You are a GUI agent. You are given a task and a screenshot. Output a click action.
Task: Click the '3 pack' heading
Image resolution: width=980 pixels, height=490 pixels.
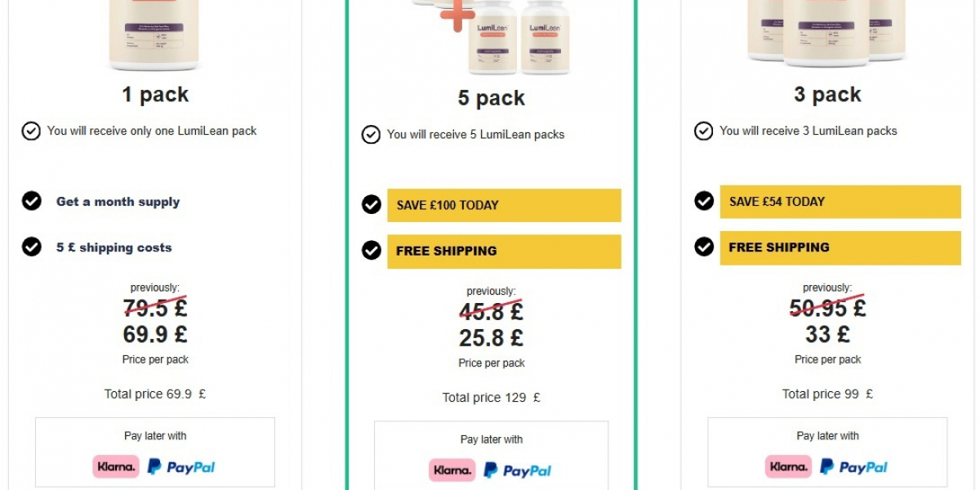click(x=827, y=95)
